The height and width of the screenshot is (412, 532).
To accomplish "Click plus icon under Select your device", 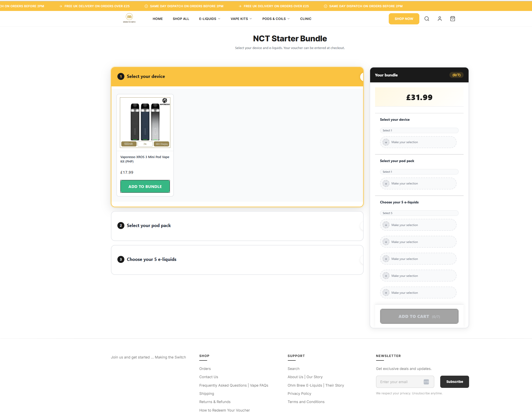I will [x=386, y=142].
